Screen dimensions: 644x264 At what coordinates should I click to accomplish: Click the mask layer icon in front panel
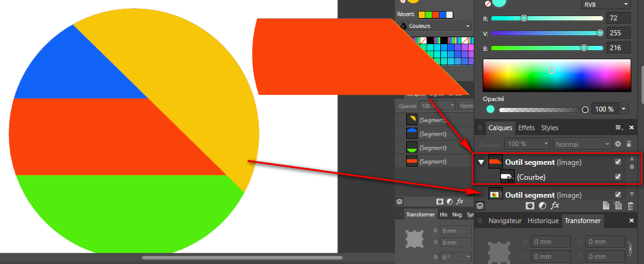[530, 205]
